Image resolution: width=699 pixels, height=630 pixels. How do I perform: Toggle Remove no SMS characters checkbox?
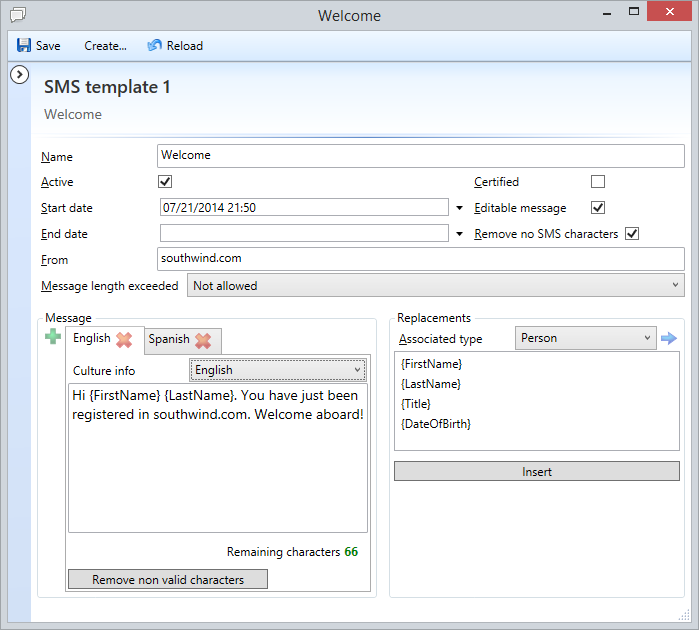[632, 234]
